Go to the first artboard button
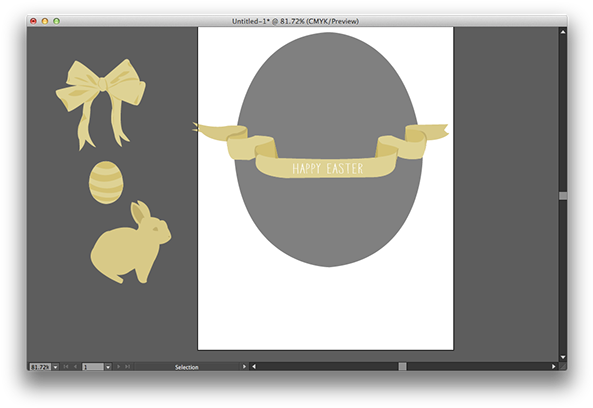 [x=66, y=367]
